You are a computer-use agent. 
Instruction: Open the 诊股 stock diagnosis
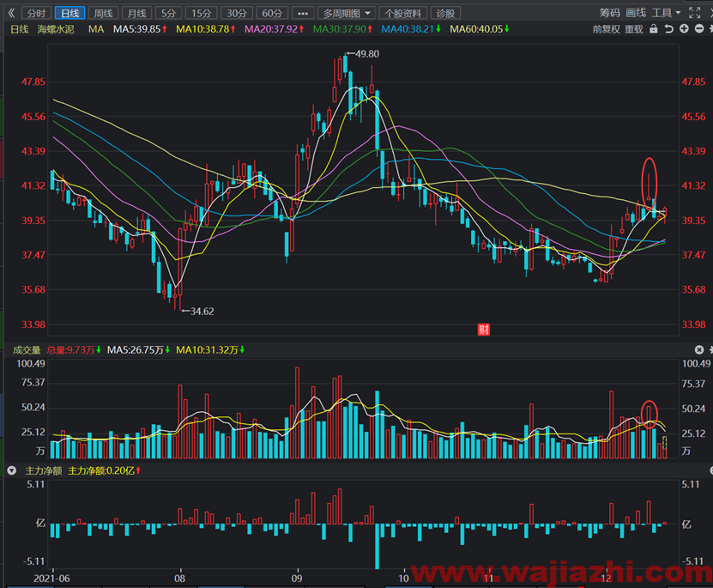(445, 13)
